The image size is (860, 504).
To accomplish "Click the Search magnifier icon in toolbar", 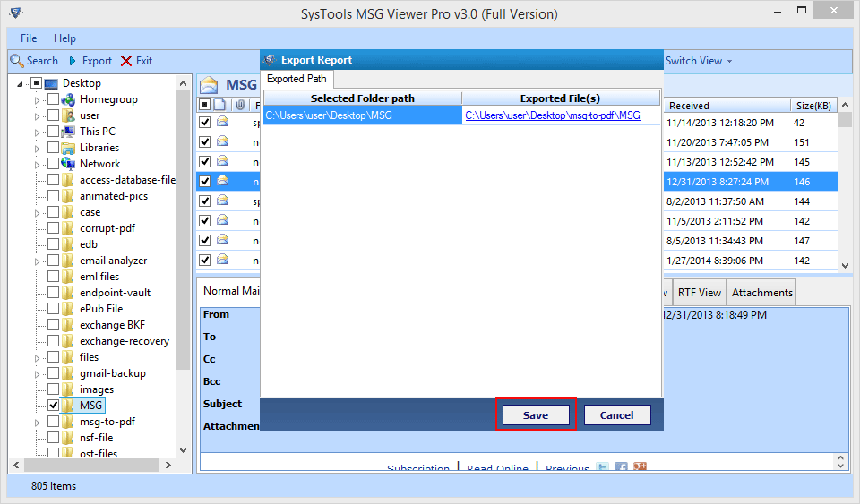I will (17, 61).
